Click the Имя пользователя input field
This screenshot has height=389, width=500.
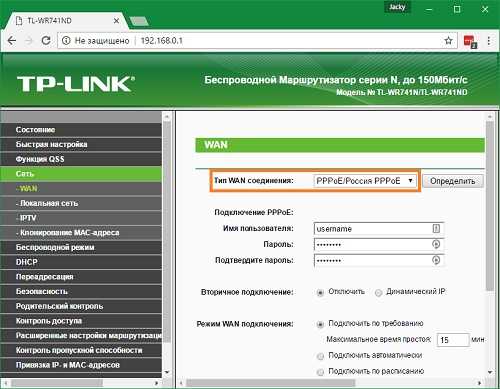click(x=379, y=229)
